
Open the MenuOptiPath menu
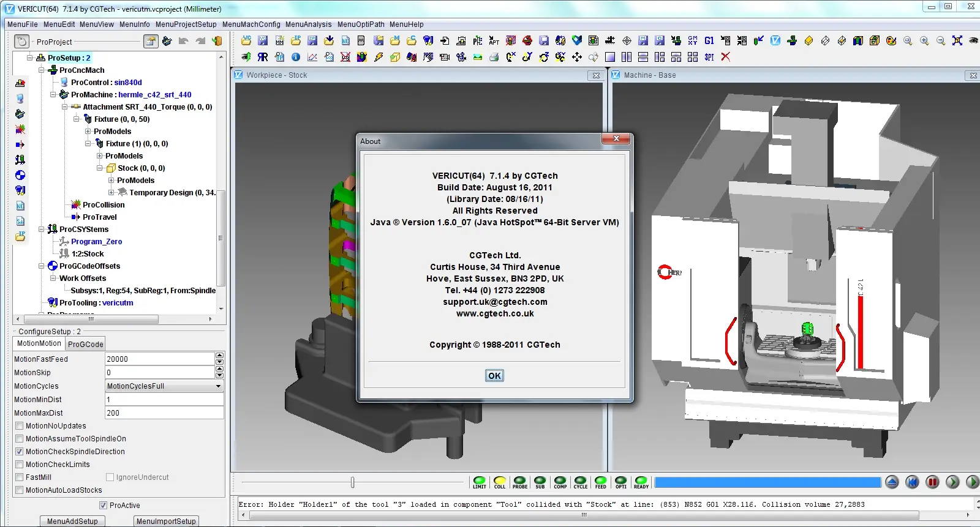click(361, 24)
